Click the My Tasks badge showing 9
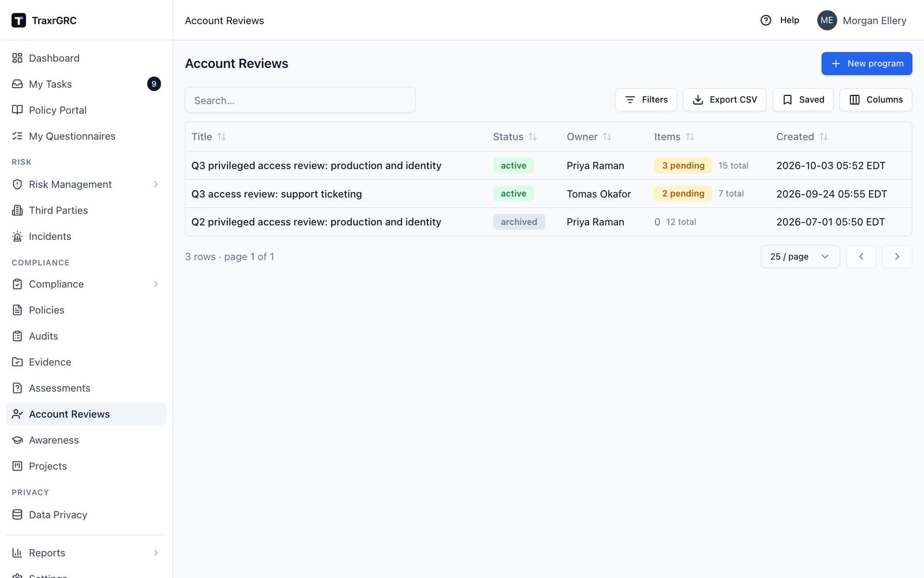Screen dimensions: 924x578 click(x=154, y=84)
